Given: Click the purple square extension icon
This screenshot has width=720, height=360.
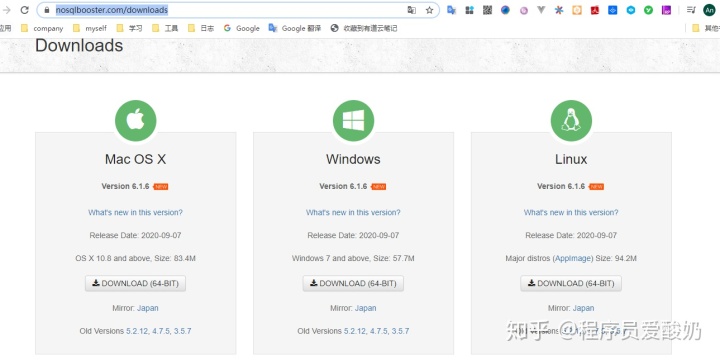Looking at the screenshot, I should (666, 10).
